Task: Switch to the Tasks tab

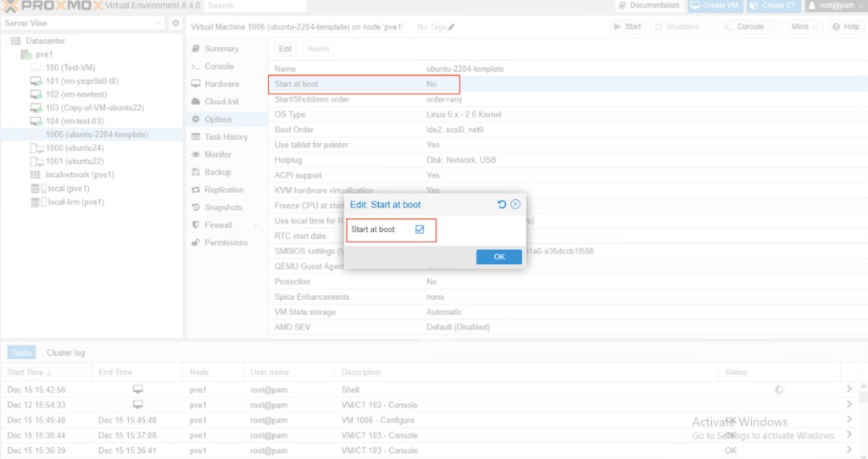Action: pos(21,352)
